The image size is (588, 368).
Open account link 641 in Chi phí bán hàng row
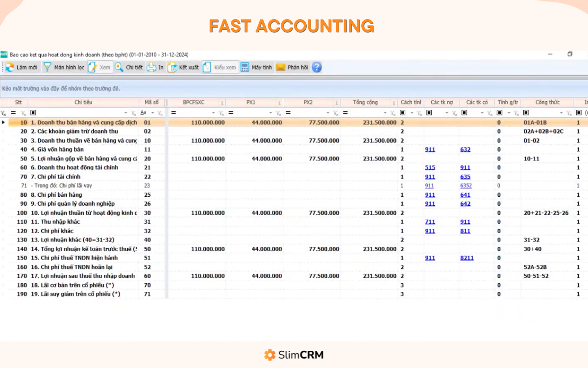pyautogui.click(x=465, y=195)
